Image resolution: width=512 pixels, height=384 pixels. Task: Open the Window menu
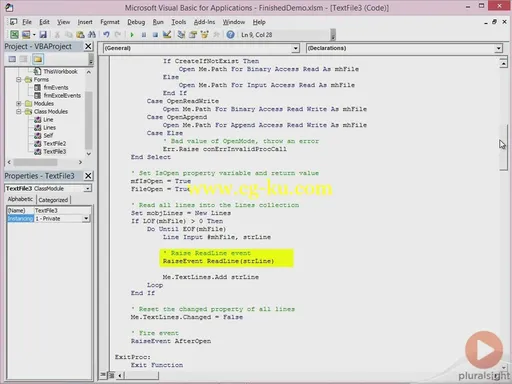pyautogui.click(x=234, y=22)
